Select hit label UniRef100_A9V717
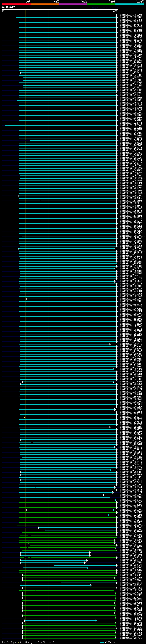The height and width of the screenshot is (644, 146). coord(131,289)
